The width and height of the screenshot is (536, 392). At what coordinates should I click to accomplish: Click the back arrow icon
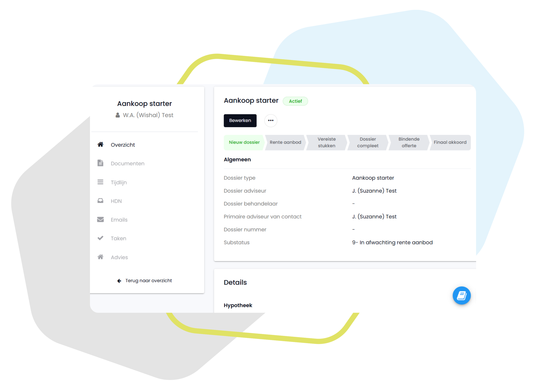pos(119,281)
